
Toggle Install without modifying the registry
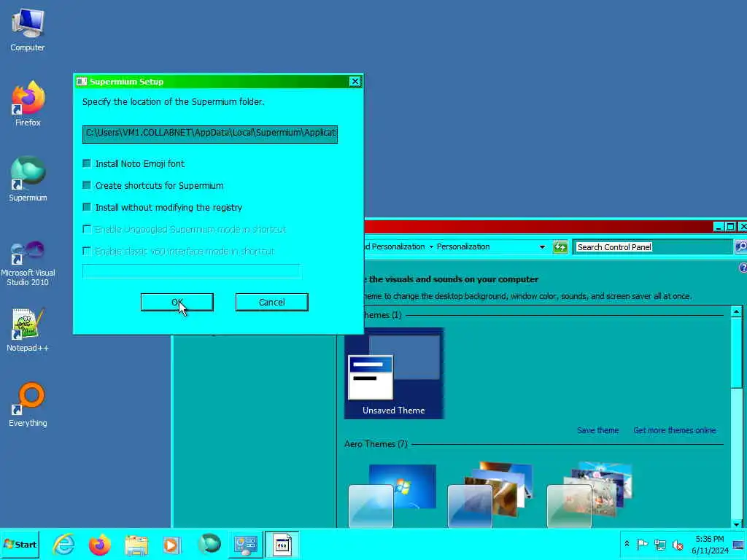pos(87,207)
